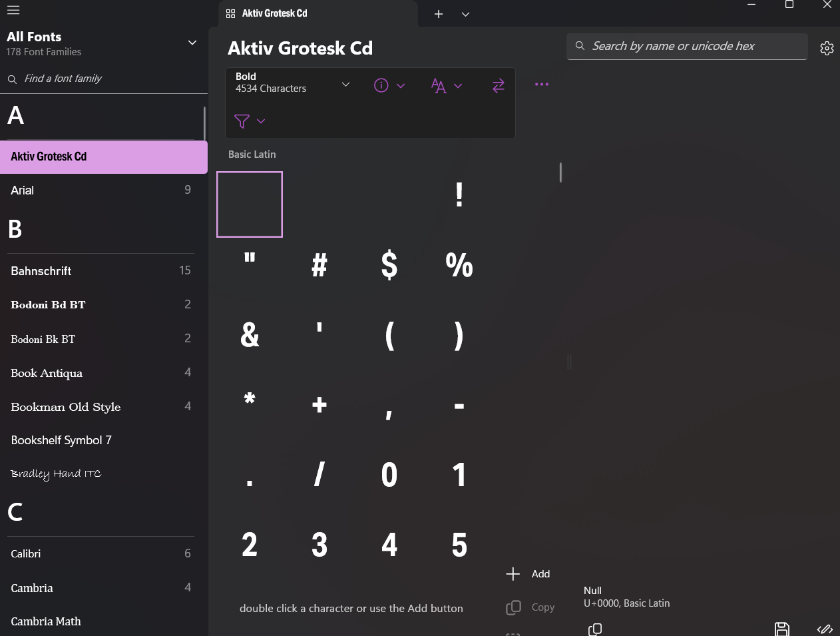
Task: Click the copy icon below the Null label
Action: coord(595,629)
